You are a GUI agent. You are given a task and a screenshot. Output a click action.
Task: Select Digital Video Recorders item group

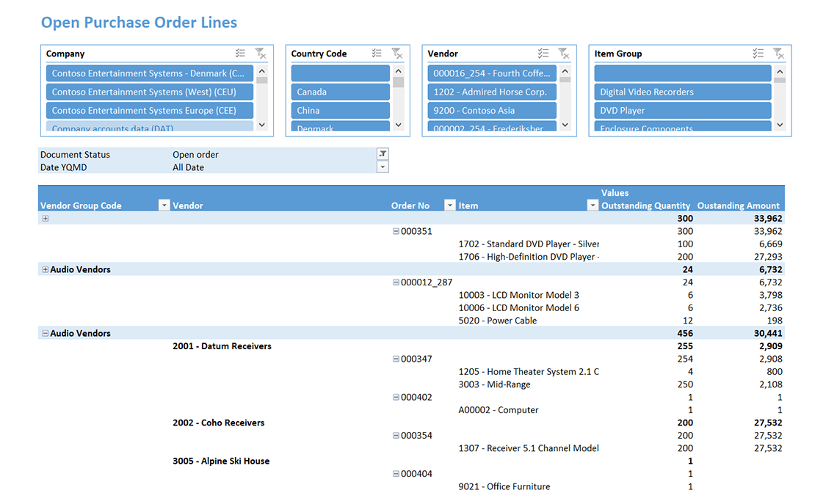683,92
